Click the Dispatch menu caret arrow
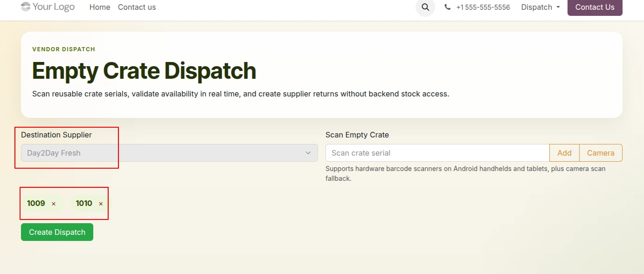The width and height of the screenshot is (644, 274). pos(558,7)
